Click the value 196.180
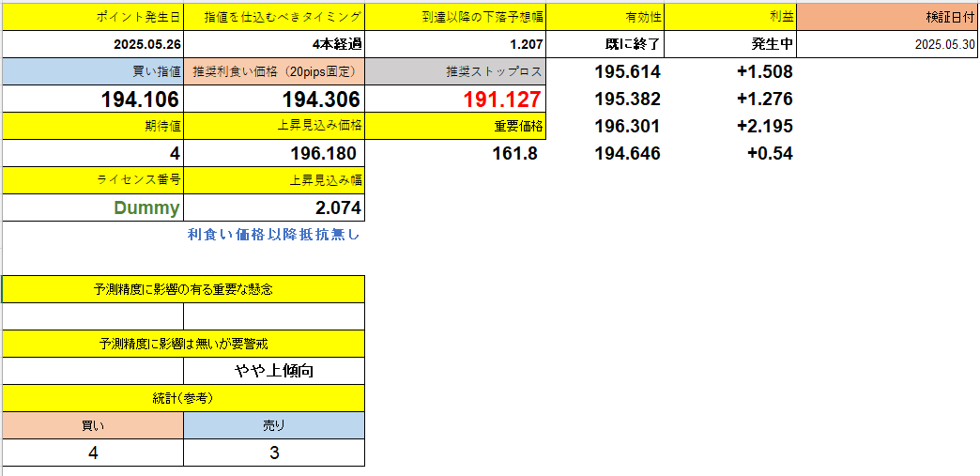This screenshot has width=980, height=476. pyautogui.click(x=274, y=153)
